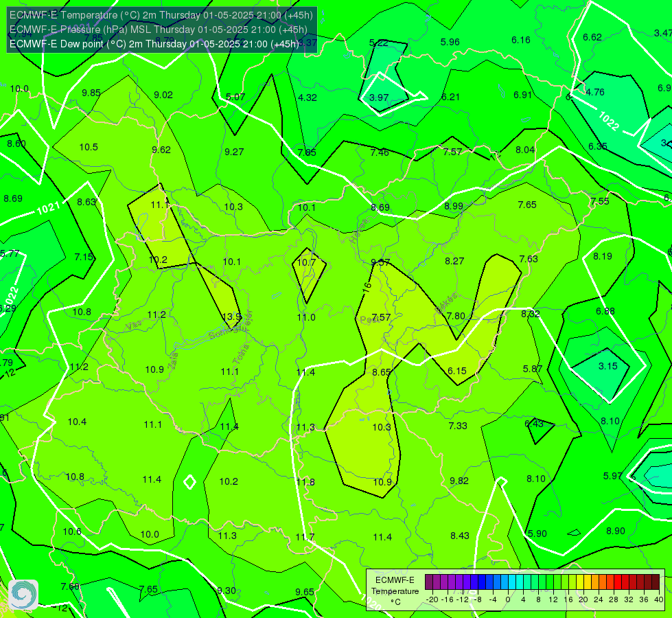Click the dew point value 8.32

coord(530,314)
